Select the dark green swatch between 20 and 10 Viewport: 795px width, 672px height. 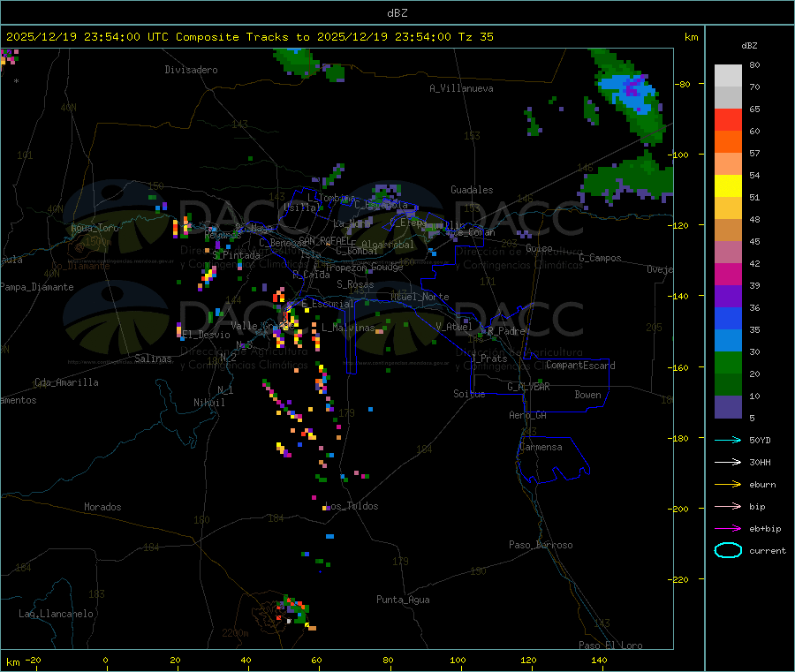pos(728,384)
